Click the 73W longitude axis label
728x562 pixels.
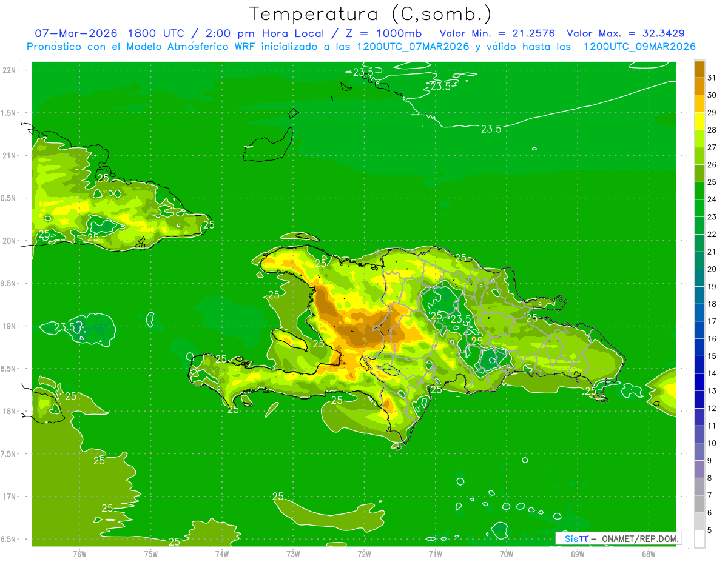pos(293,553)
